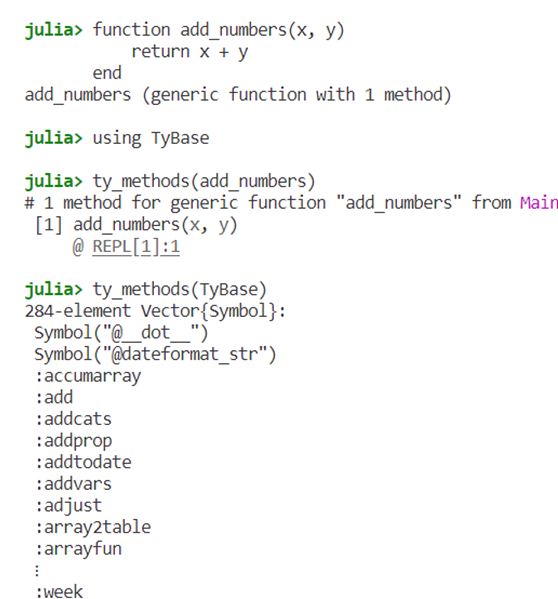Click the ':array2table' symbol
This screenshot has width=558, height=599.
[93, 528]
